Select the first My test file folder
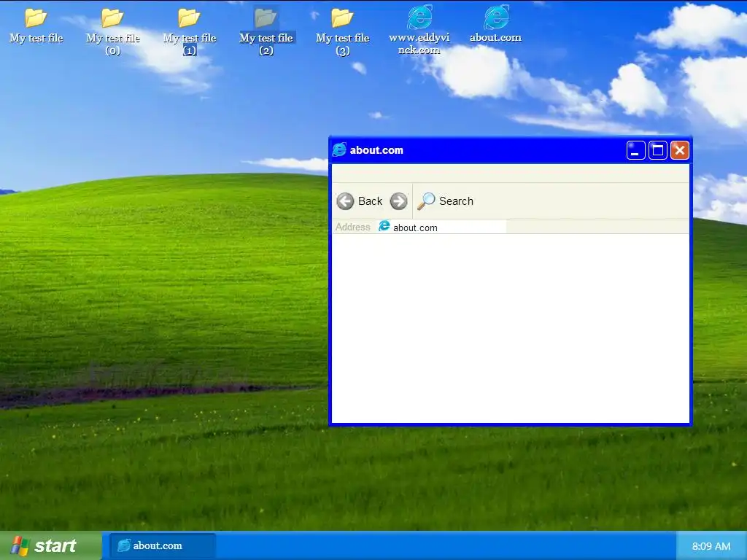 36,26
